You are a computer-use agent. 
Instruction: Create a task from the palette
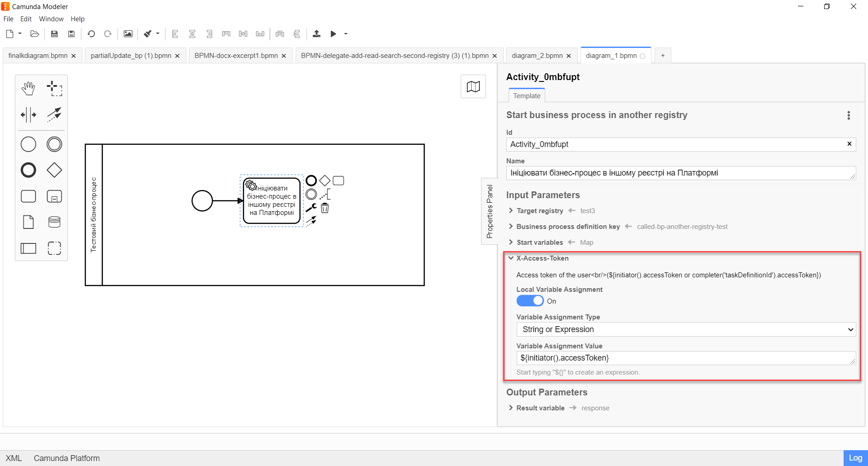pyautogui.click(x=28, y=196)
